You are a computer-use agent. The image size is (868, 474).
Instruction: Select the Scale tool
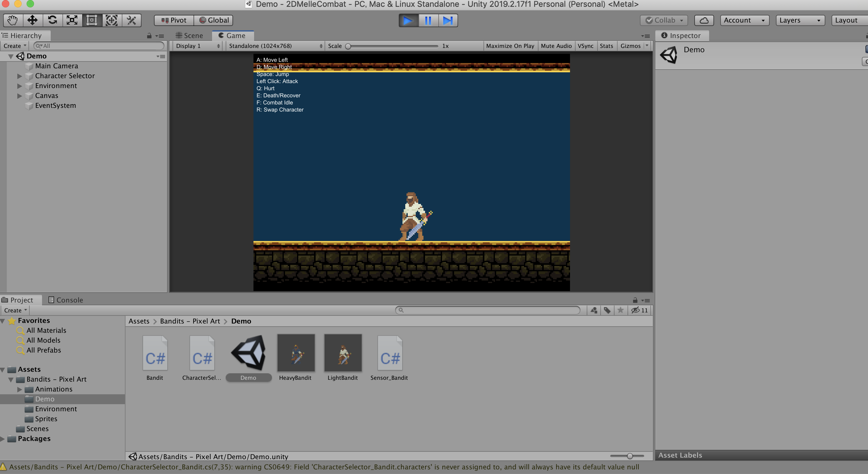point(72,20)
